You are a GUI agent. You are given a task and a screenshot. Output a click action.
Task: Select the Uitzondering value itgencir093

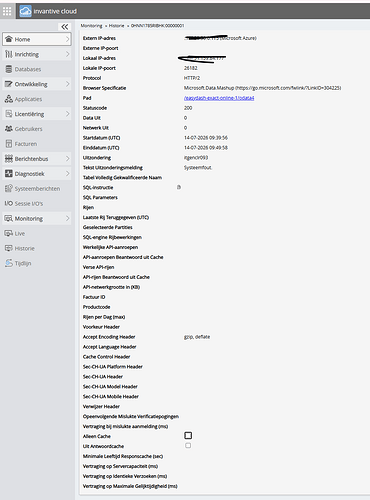pos(196,158)
